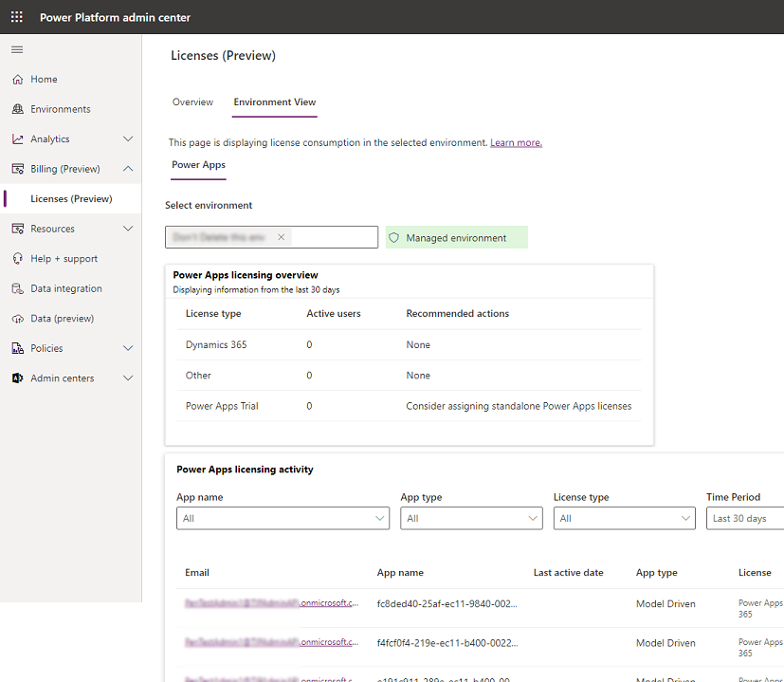
Task: Collapse the Billing (Preview) chevron
Action: [x=128, y=169]
